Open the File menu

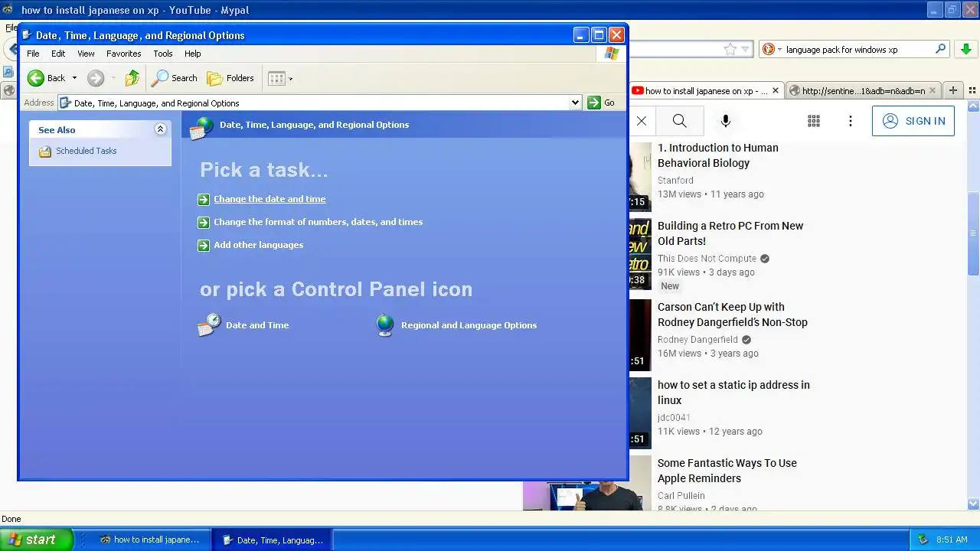click(x=33, y=54)
